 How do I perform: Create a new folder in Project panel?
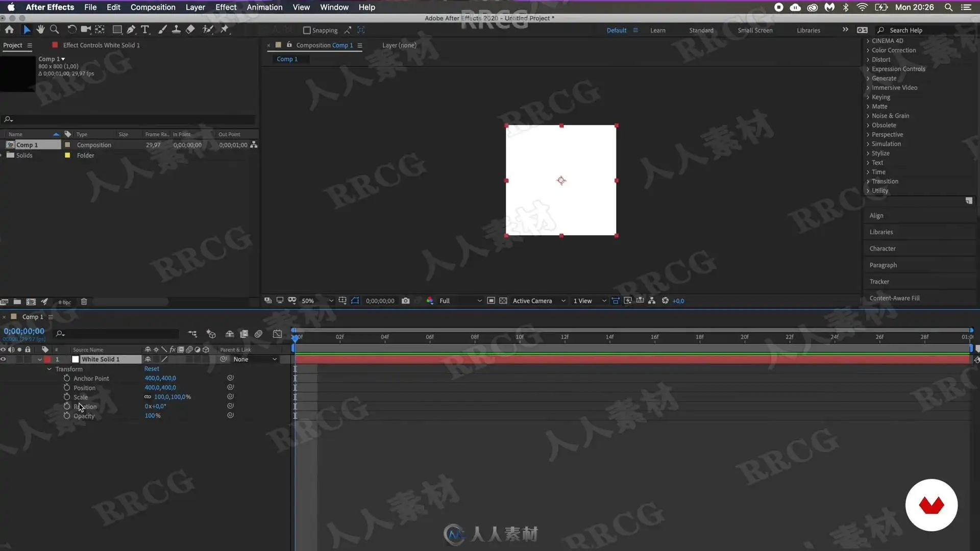17,302
